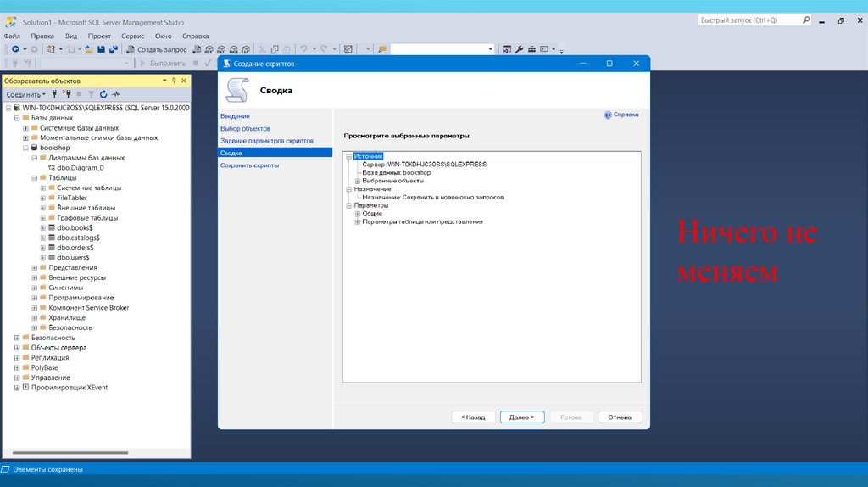Image resolution: width=868 pixels, height=487 pixels.
Task: Click the Cut scissors toolbar icon
Action: pyautogui.click(x=263, y=49)
